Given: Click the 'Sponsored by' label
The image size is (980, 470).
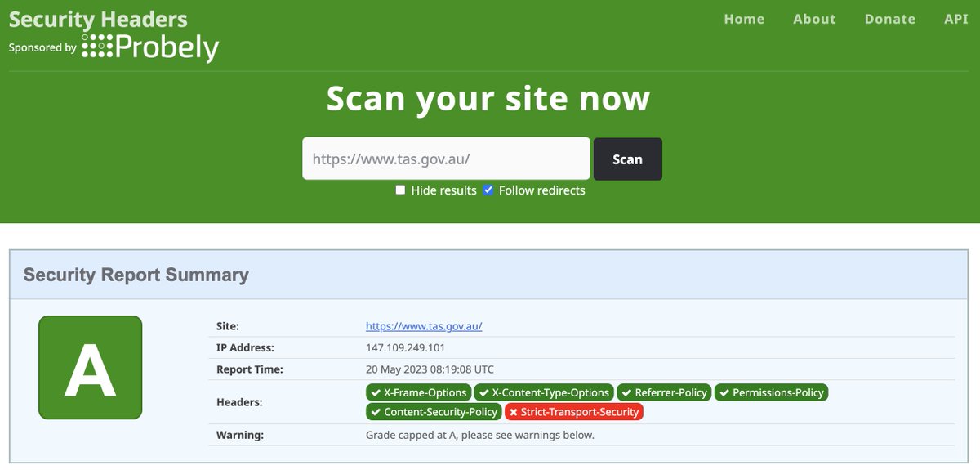Looking at the screenshot, I should tap(42, 47).
